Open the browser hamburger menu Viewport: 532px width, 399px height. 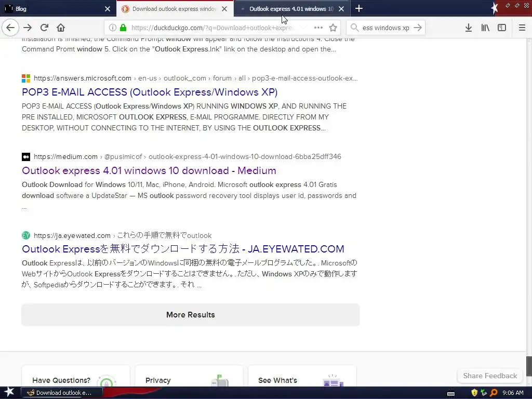[522, 28]
